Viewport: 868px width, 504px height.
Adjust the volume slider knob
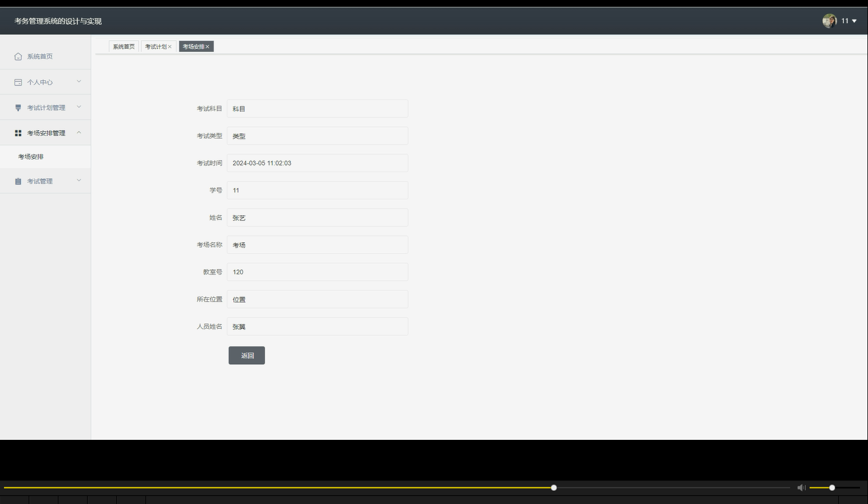point(832,488)
